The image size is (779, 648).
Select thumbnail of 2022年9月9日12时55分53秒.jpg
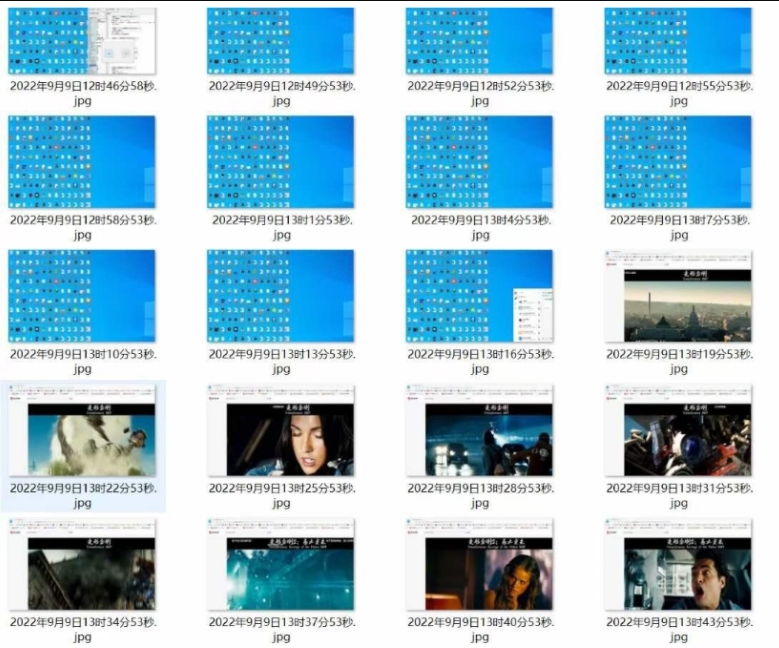click(678, 41)
